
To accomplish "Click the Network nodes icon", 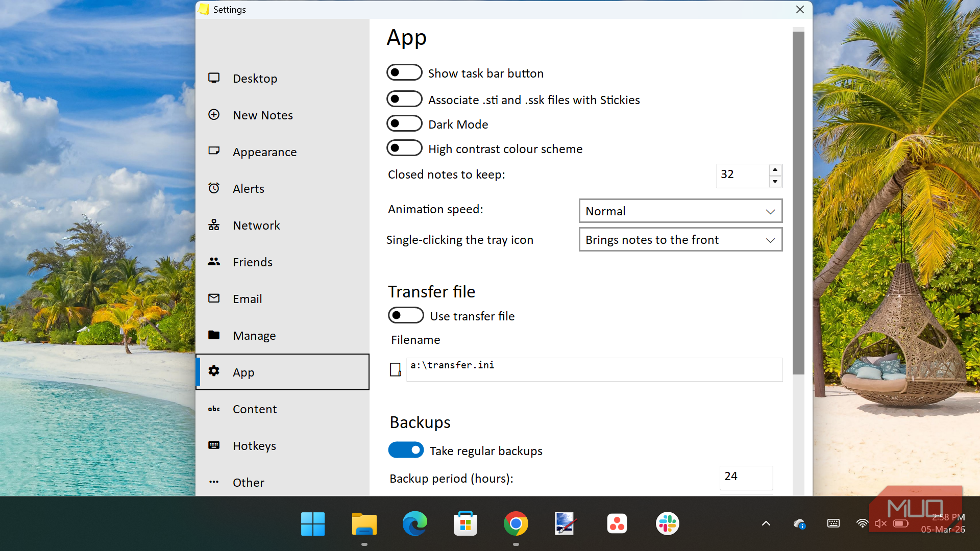I will tap(214, 225).
